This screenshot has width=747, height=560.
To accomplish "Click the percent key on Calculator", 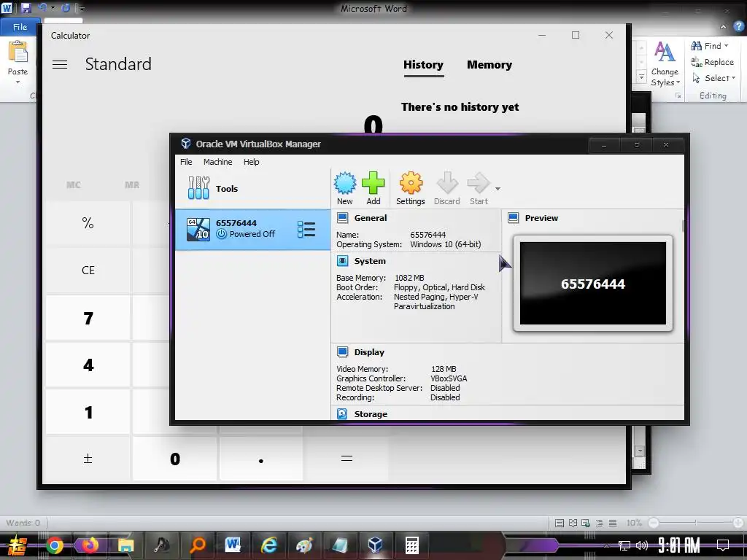I will pyautogui.click(x=88, y=223).
